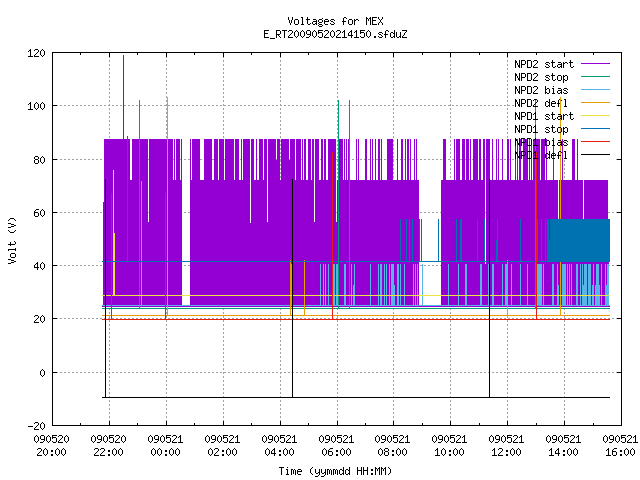Click the x-axis tick '090521 00:00'

[x=166, y=446]
